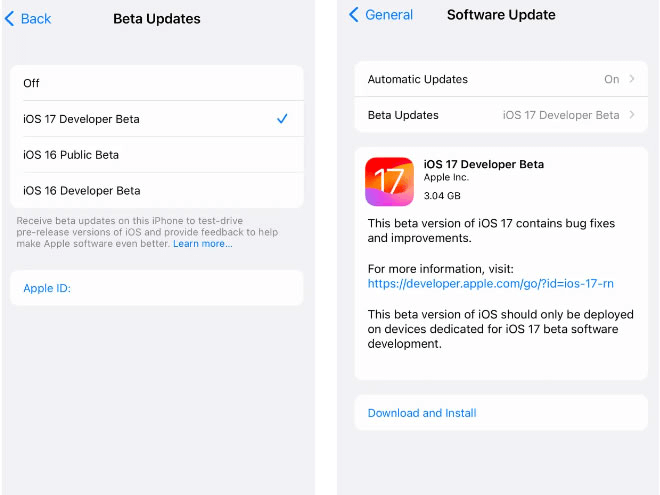Tap the On value for Automatic Updates
Screen dimensions: 660x495
612,79
